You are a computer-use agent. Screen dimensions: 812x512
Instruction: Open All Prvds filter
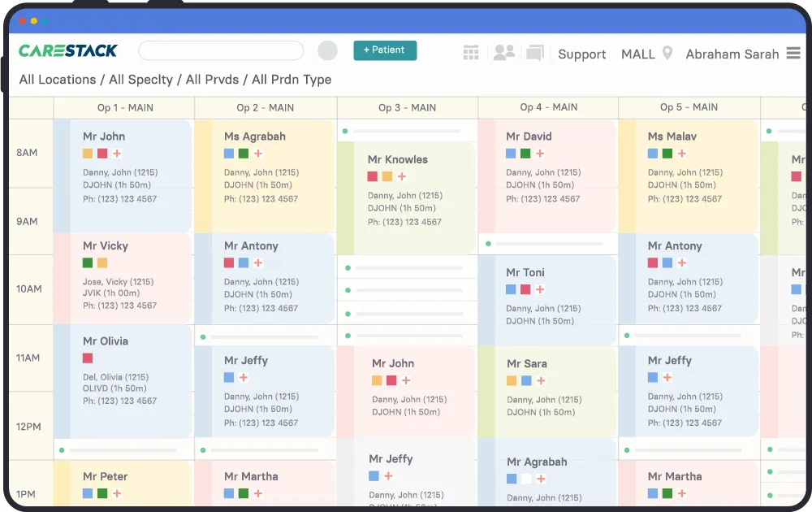214,80
